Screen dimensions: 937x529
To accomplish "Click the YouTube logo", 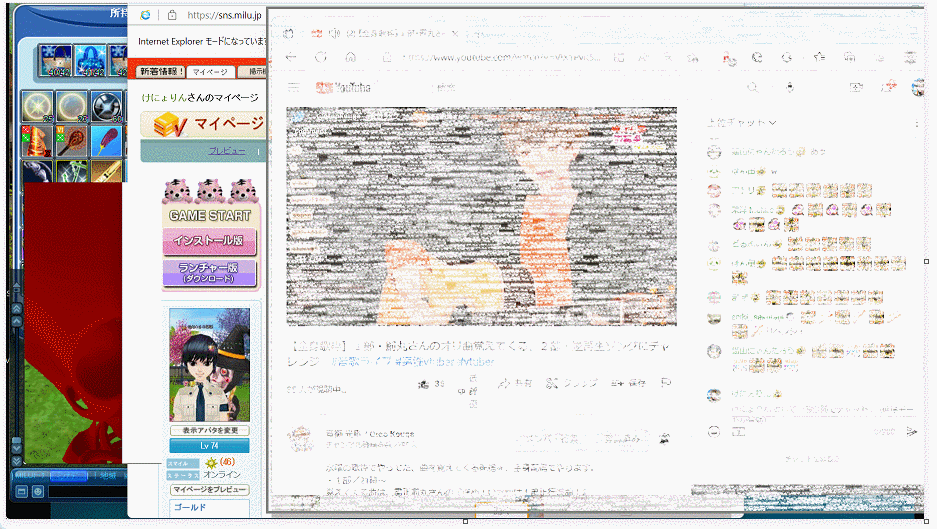I will [344, 88].
